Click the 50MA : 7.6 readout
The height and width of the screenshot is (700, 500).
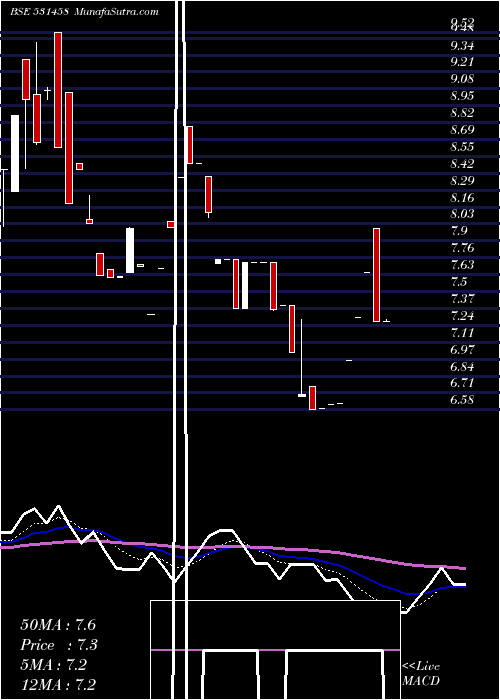[58, 625]
